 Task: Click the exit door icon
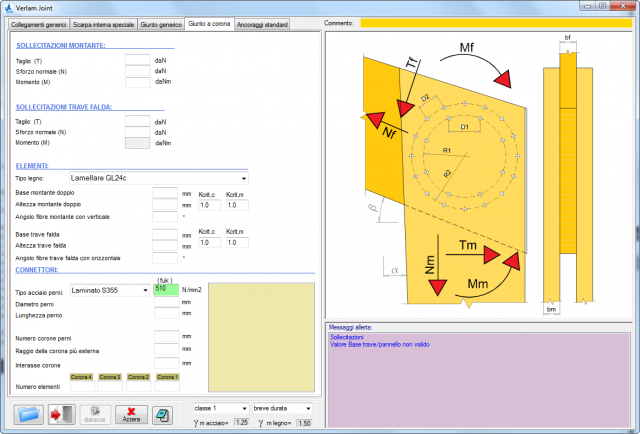tap(61, 413)
